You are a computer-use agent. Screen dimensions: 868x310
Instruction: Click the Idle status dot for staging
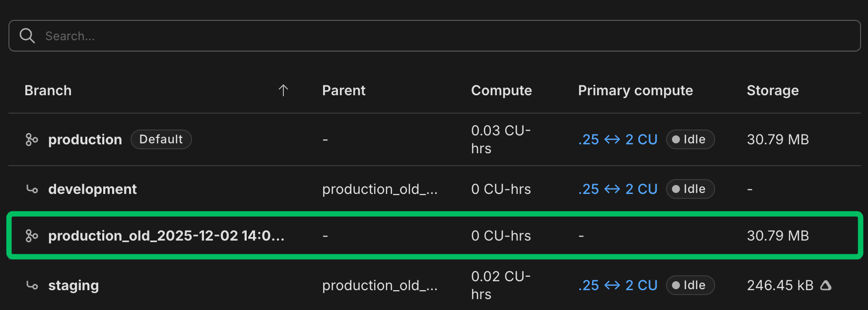[x=676, y=285]
